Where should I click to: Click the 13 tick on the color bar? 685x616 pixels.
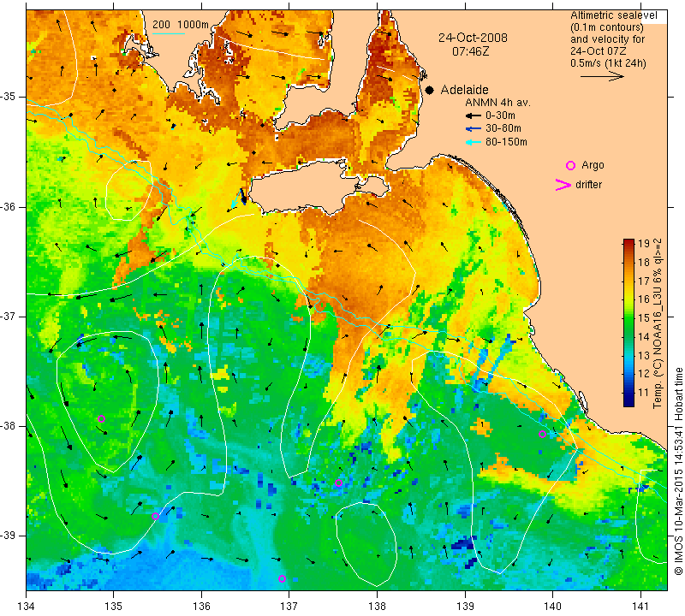pos(644,355)
